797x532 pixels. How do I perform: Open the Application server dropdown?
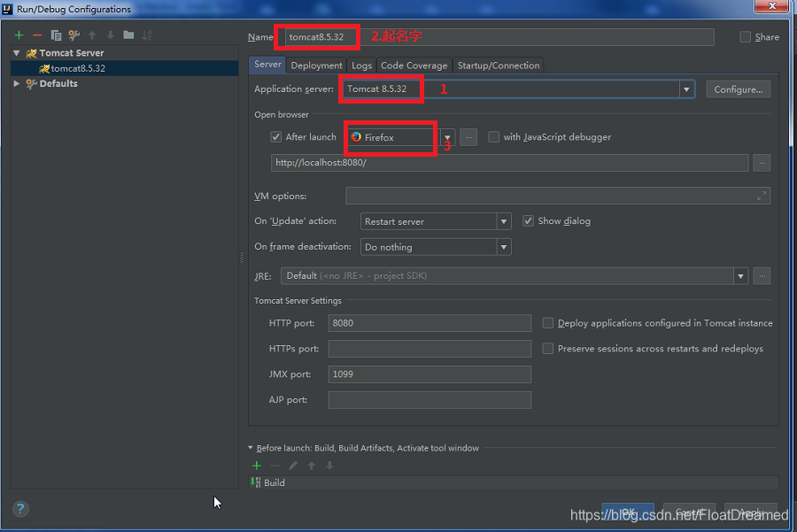(686, 89)
